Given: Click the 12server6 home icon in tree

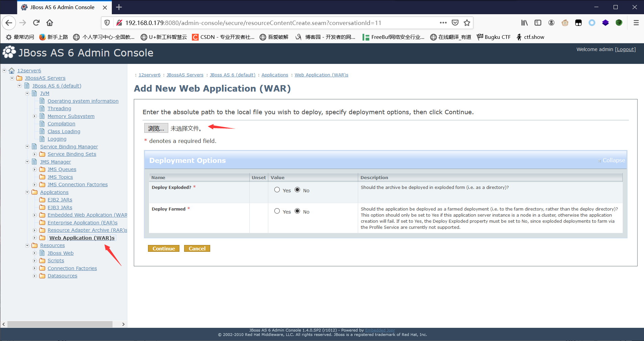Looking at the screenshot, I should 11,70.
